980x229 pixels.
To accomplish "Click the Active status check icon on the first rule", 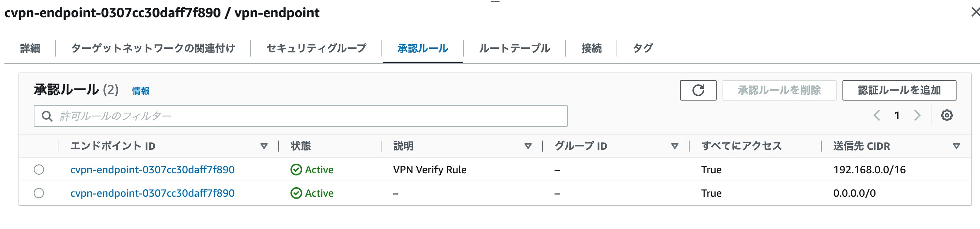I will coord(296,170).
